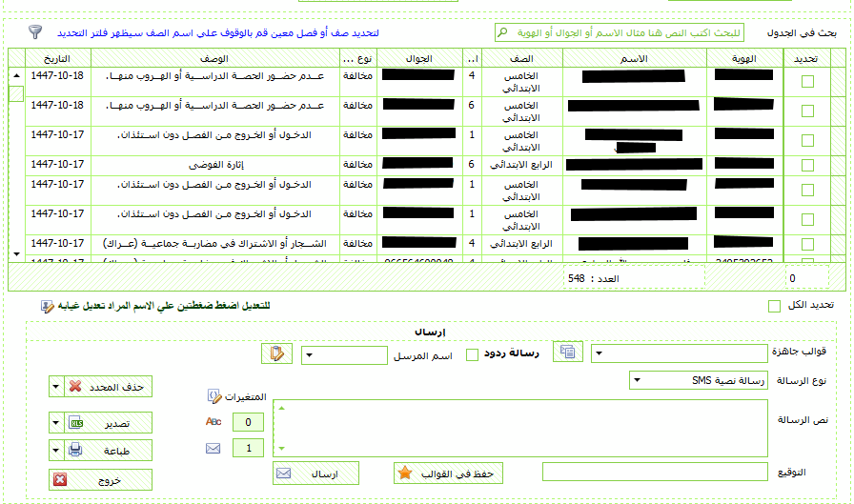Click the envelope icon on ارسال button
Image resolution: width=854 pixels, height=504 pixels.
point(283,473)
